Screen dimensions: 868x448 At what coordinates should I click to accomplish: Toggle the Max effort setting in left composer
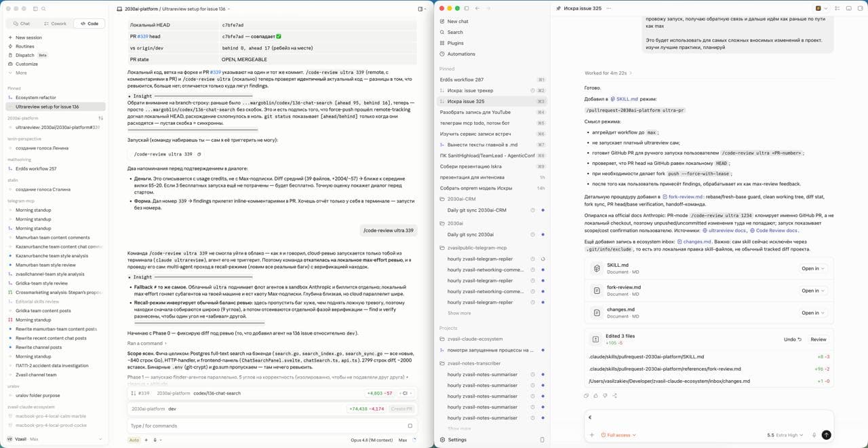403,440
